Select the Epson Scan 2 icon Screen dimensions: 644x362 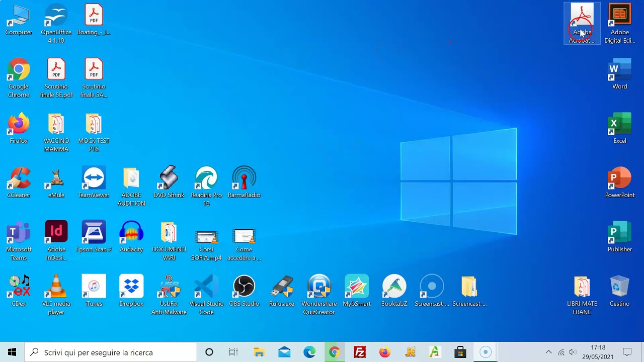94,237
